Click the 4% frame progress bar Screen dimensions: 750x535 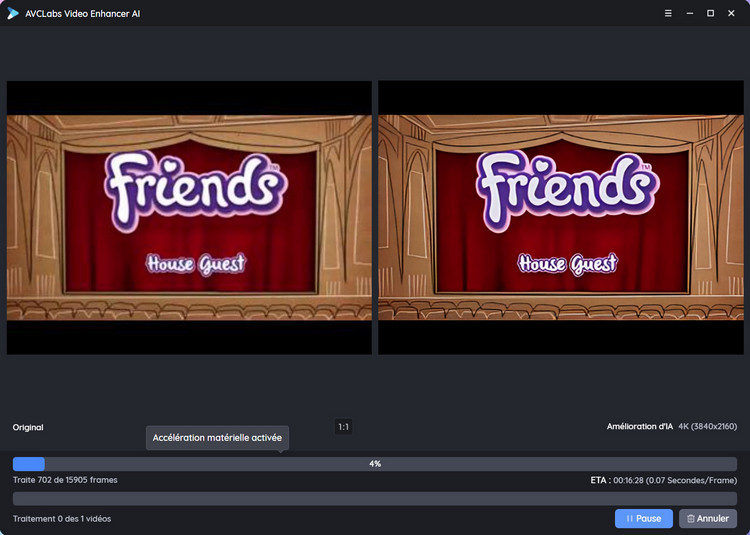pyautogui.click(x=375, y=464)
